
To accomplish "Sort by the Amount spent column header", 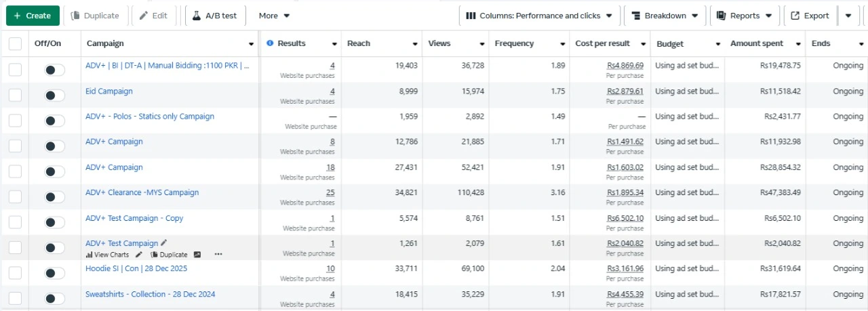I will [x=756, y=43].
